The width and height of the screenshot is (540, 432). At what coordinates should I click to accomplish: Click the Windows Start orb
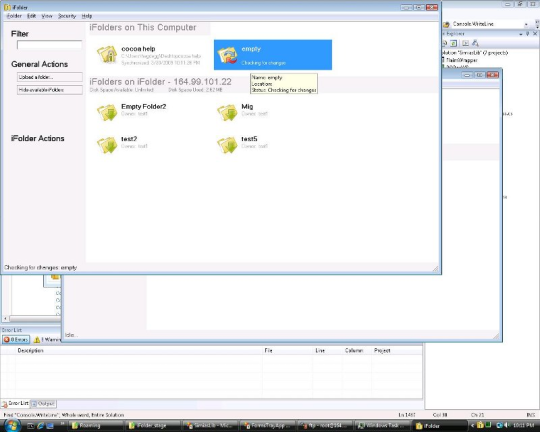click(12, 425)
